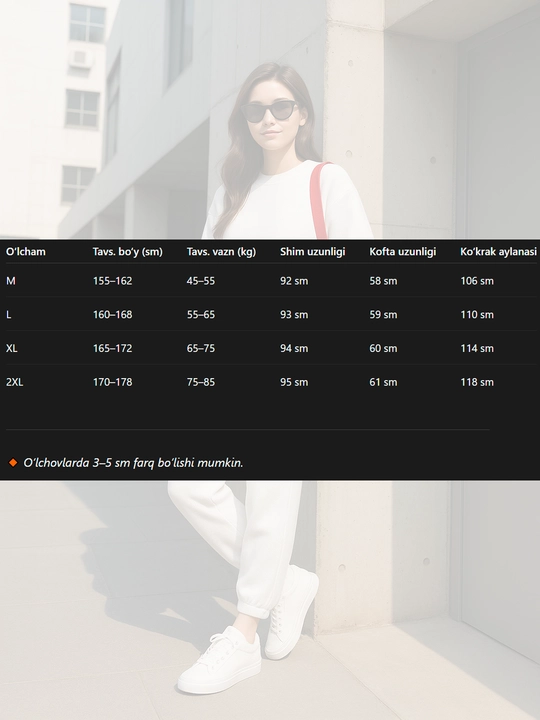The width and height of the screenshot is (540, 720).
Task: Click the 61 sm top length cell
Action: pos(383,382)
